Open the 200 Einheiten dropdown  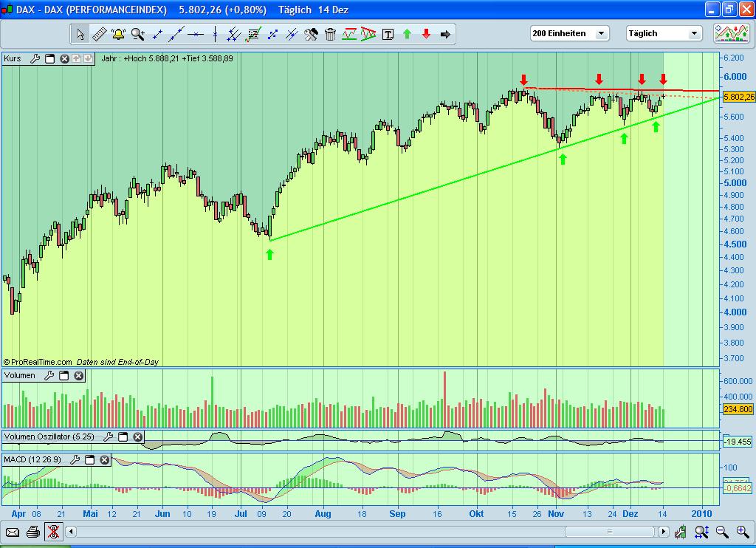(601, 33)
